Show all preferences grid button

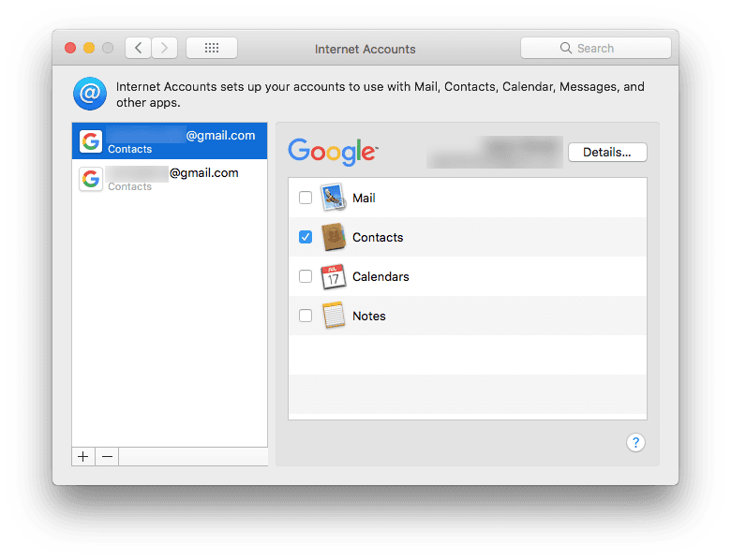(x=212, y=48)
